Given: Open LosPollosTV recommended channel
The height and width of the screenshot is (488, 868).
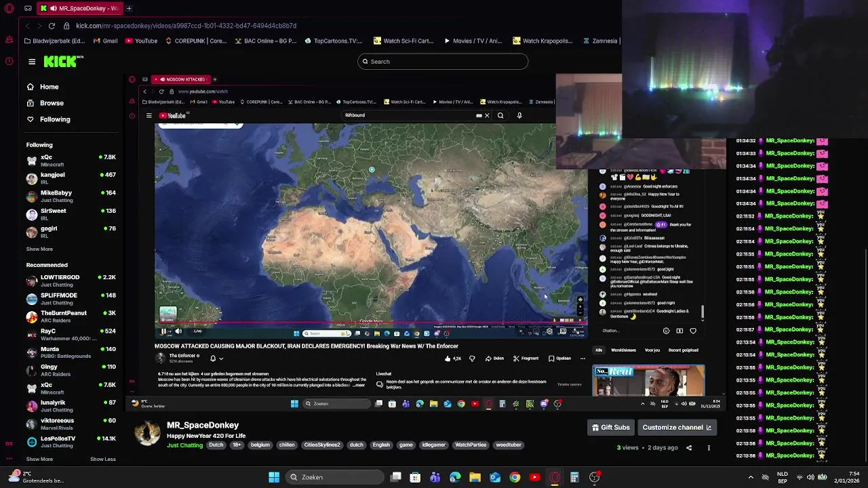Looking at the screenshot, I should (x=71, y=442).
